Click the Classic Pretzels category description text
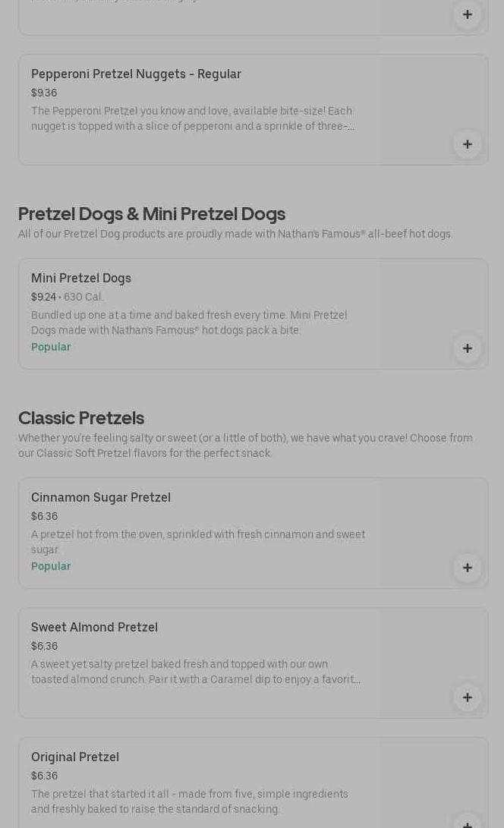The height and width of the screenshot is (828, 504). click(245, 445)
